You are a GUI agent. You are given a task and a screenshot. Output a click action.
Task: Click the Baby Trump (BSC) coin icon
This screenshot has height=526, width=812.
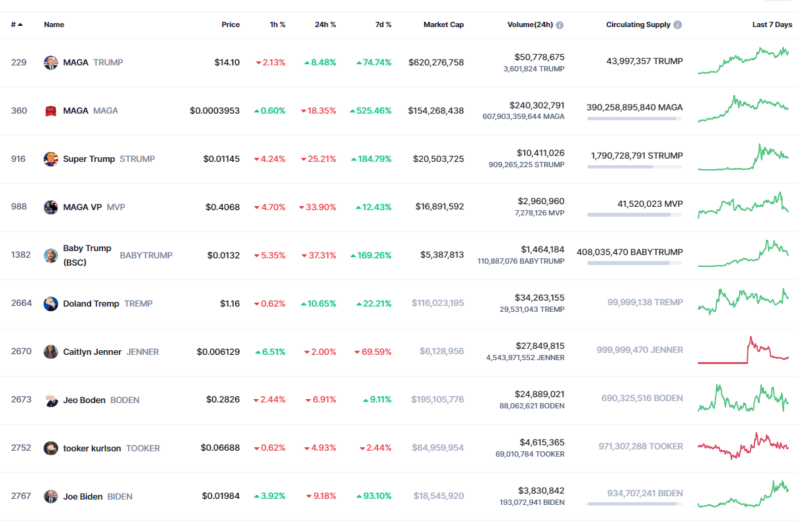click(51, 256)
